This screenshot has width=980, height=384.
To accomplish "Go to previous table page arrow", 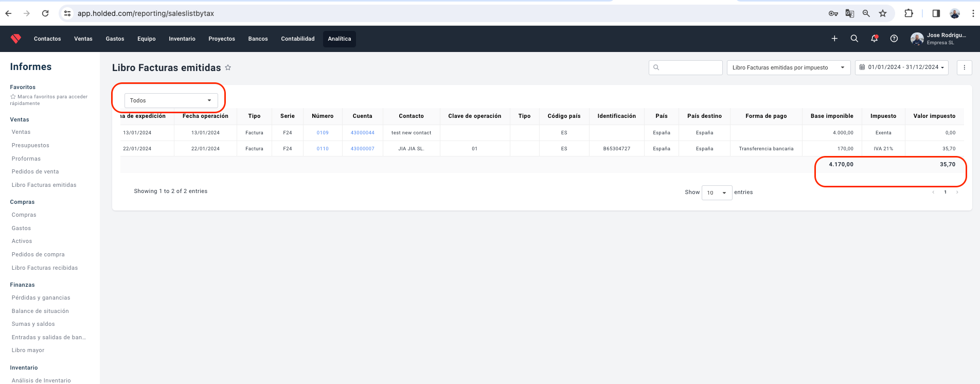I will coord(933,192).
